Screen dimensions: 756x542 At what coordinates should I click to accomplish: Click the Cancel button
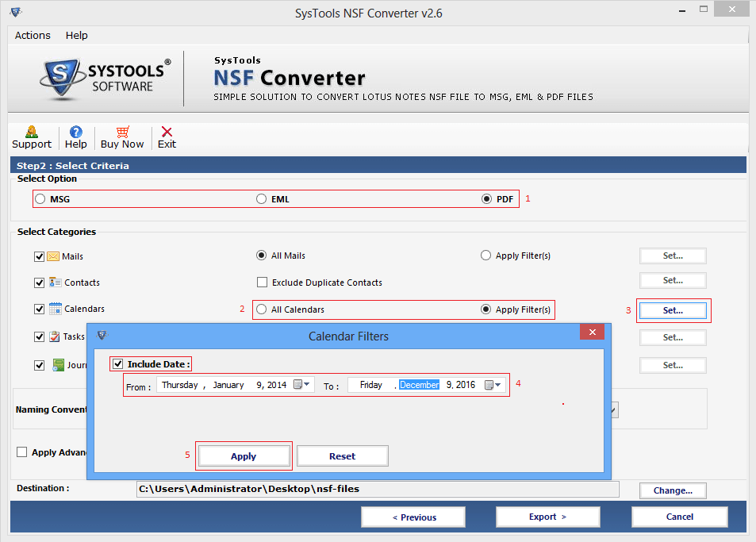point(679,517)
